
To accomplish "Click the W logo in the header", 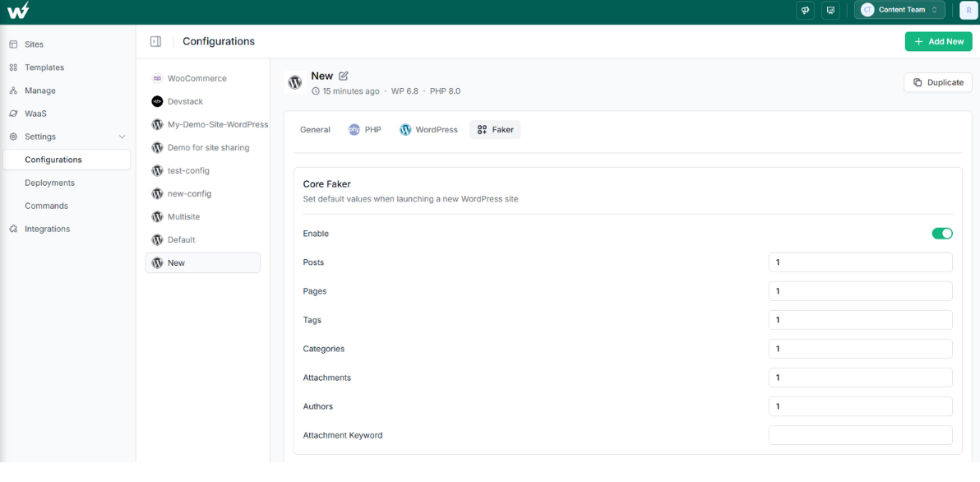I will click(x=17, y=10).
